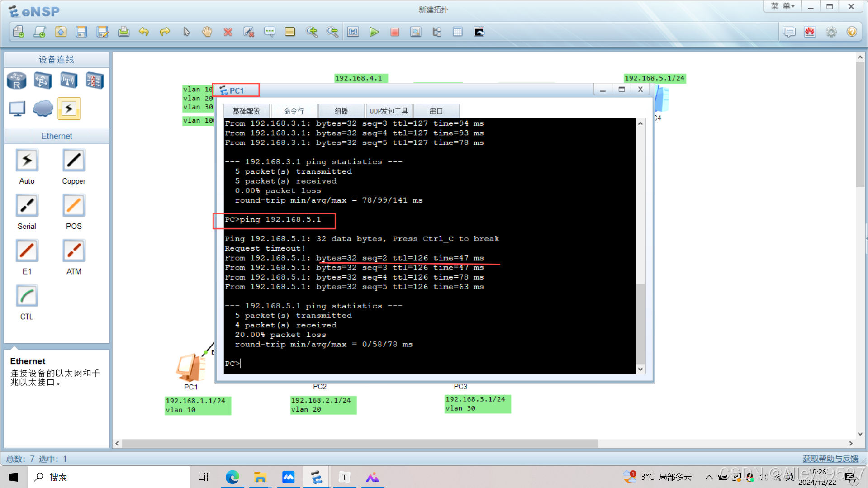Viewport: 868px width, 488px height.
Task: Click the Redo arrow icon
Action: click(x=165, y=32)
